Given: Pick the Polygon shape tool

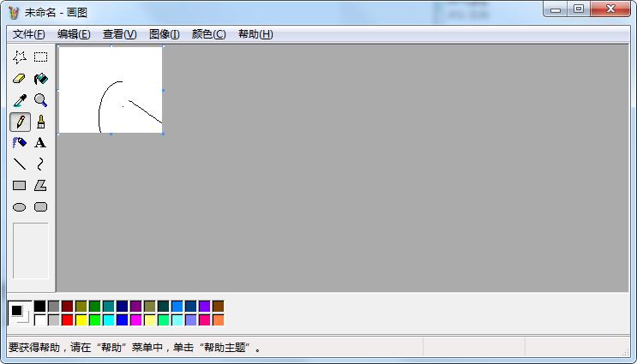Looking at the screenshot, I should click(40, 186).
